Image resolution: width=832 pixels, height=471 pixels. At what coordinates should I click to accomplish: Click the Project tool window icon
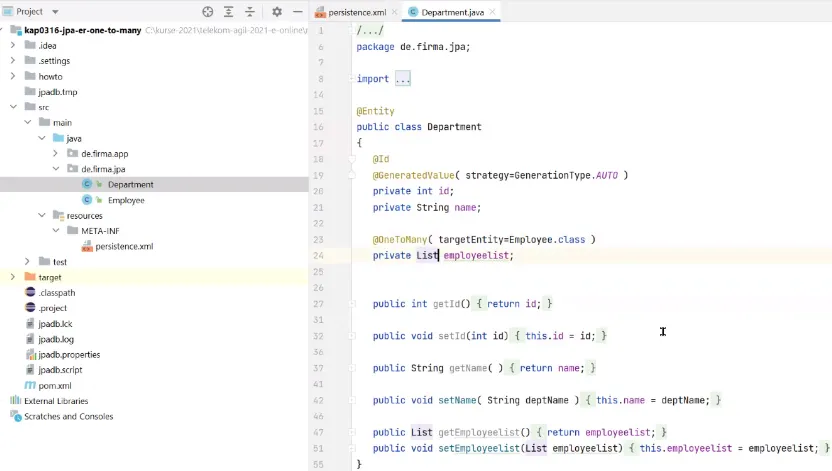7,11
